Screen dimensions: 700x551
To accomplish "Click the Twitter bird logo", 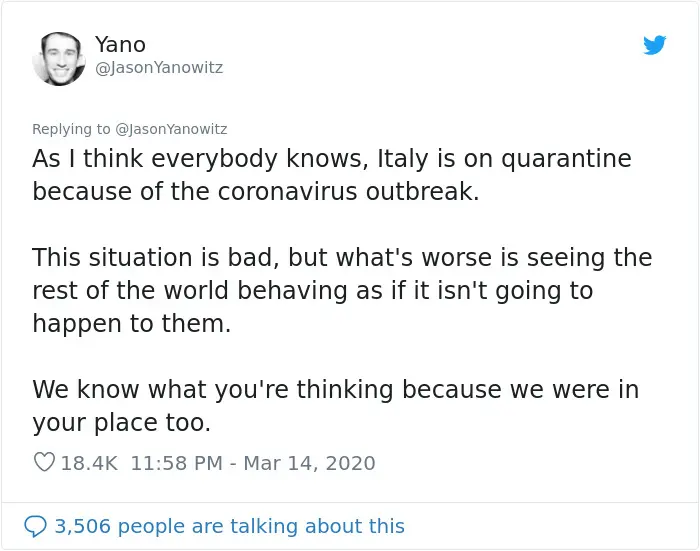I will coord(654,45).
